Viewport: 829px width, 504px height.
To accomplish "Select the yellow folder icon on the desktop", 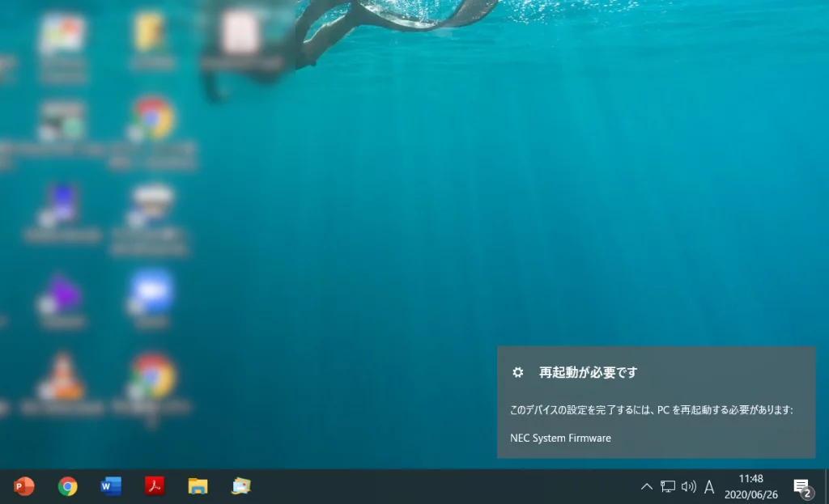I will coord(151,34).
